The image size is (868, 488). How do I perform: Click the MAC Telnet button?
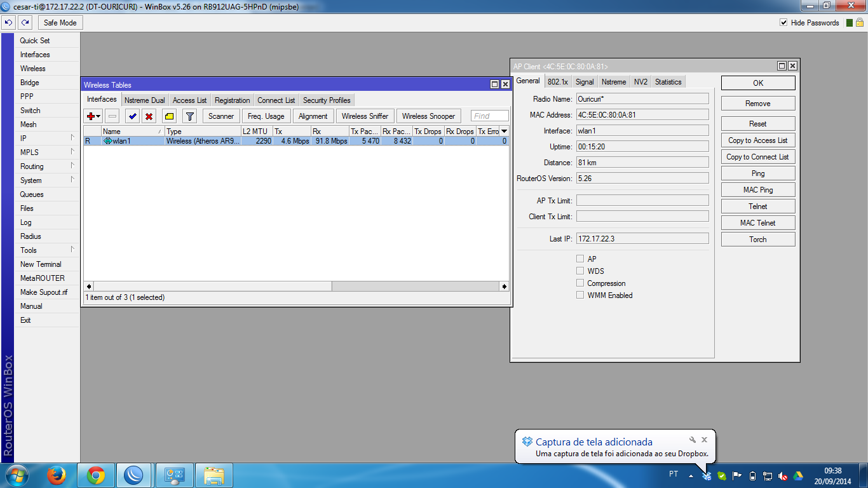click(x=758, y=223)
